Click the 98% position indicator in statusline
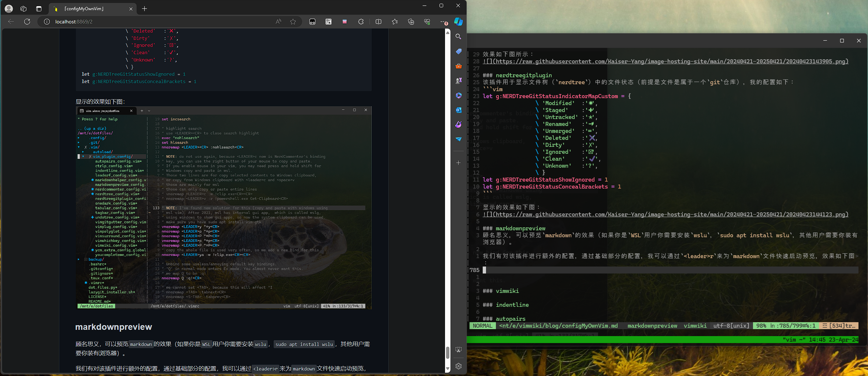 pos(761,326)
